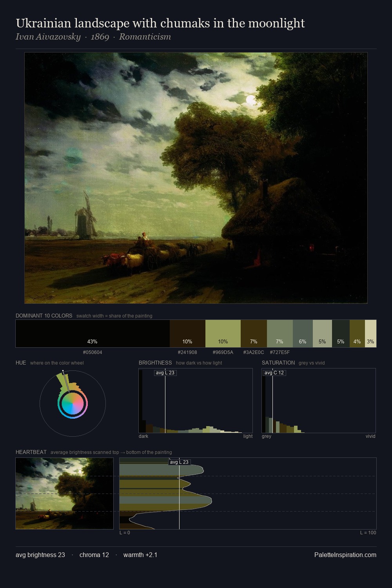392x588 pixels.
Task: Click the HEARTBEAT section heading
Action: [x=31, y=452]
